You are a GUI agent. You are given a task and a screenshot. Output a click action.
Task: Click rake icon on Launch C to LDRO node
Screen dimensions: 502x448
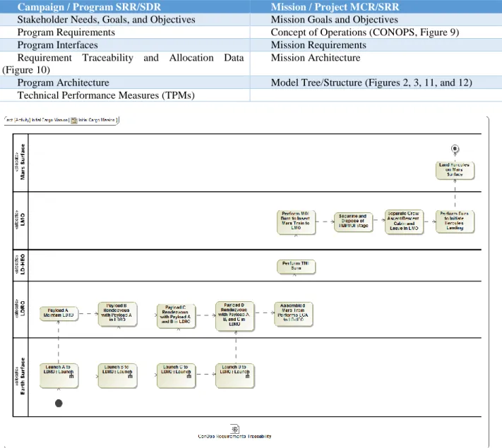[x=189, y=375]
